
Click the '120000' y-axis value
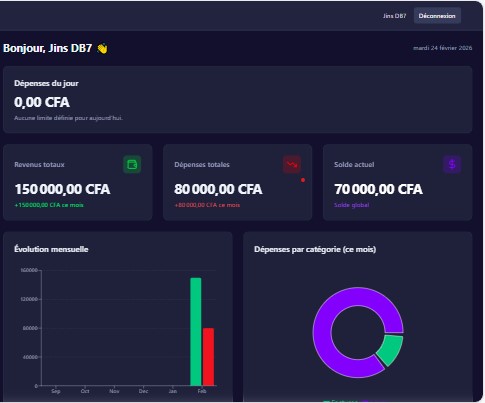tap(29, 299)
